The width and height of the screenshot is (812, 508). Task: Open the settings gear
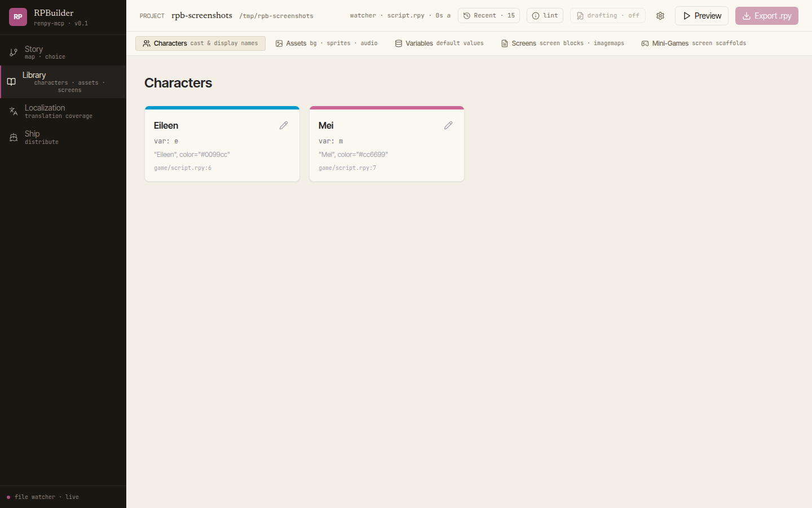(660, 16)
